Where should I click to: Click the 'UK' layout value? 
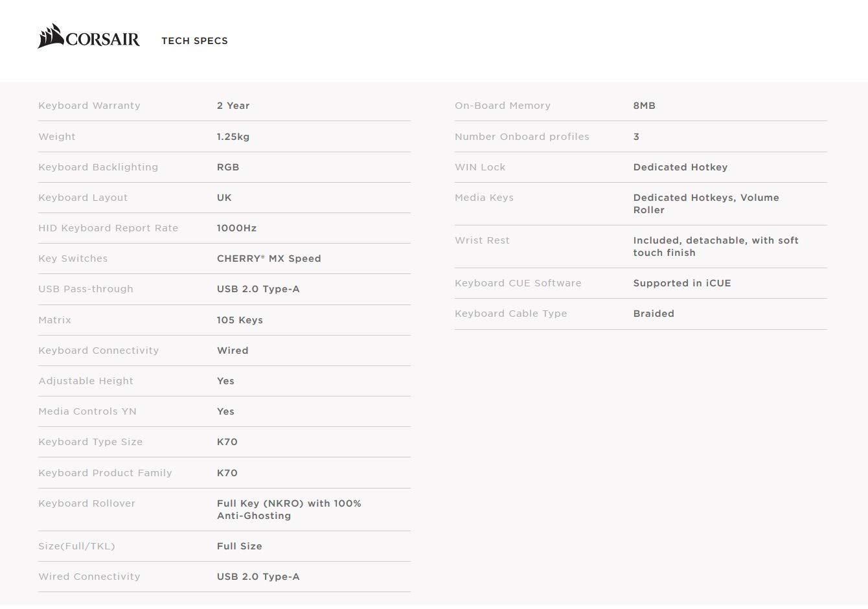point(224,198)
